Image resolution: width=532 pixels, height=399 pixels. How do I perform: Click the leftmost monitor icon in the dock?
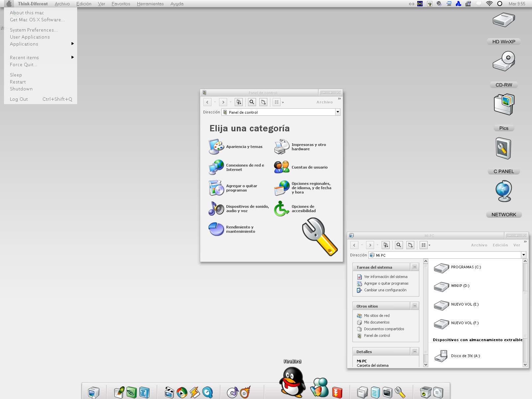pos(94,392)
